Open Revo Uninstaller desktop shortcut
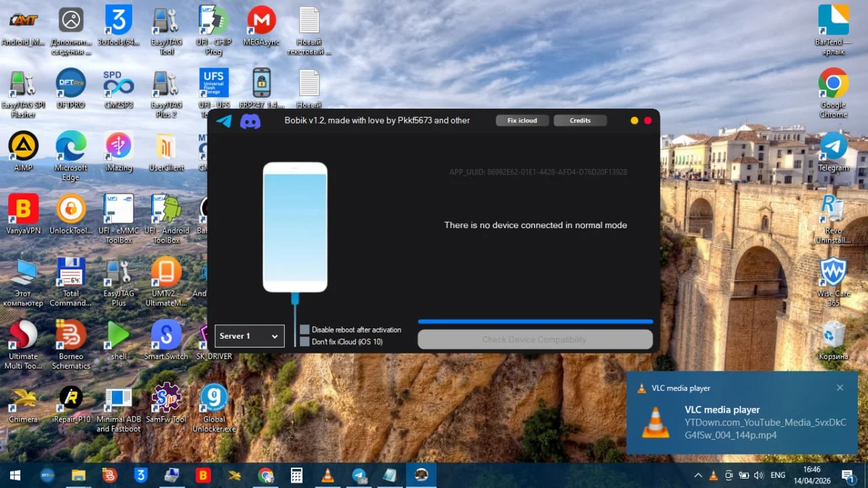868x488 pixels. [x=833, y=219]
